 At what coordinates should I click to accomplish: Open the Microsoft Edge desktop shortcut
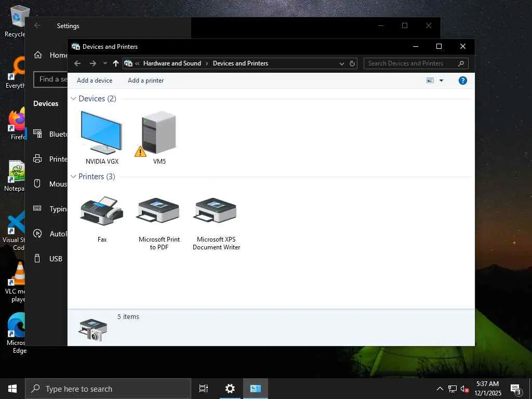[16, 333]
